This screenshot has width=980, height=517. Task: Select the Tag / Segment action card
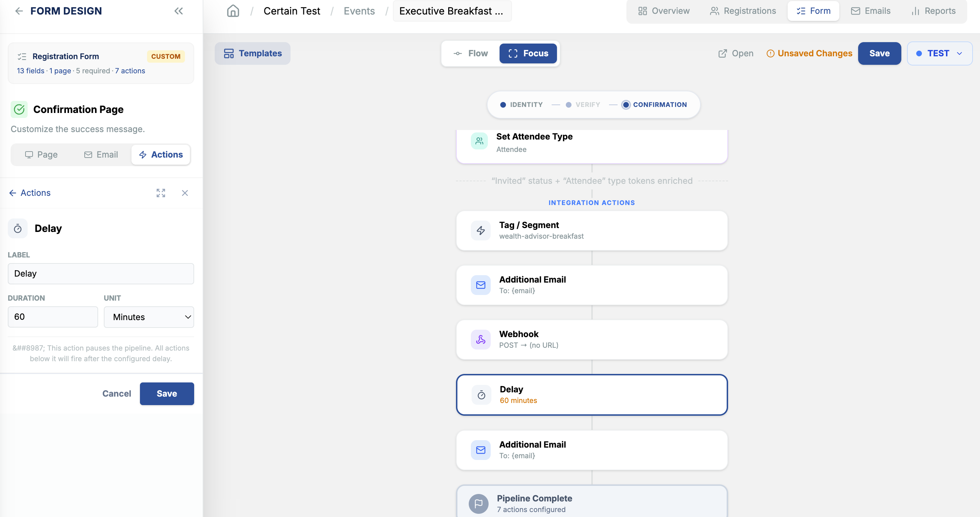point(592,231)
